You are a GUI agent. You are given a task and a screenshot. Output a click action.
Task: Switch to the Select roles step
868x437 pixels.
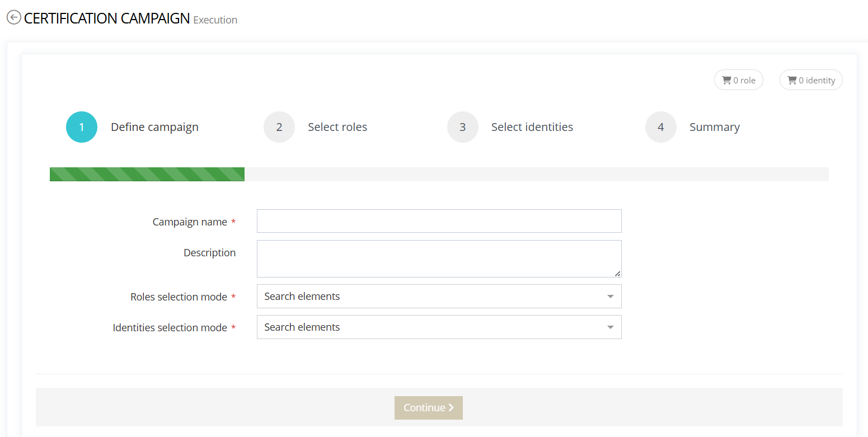click(337, 127)
